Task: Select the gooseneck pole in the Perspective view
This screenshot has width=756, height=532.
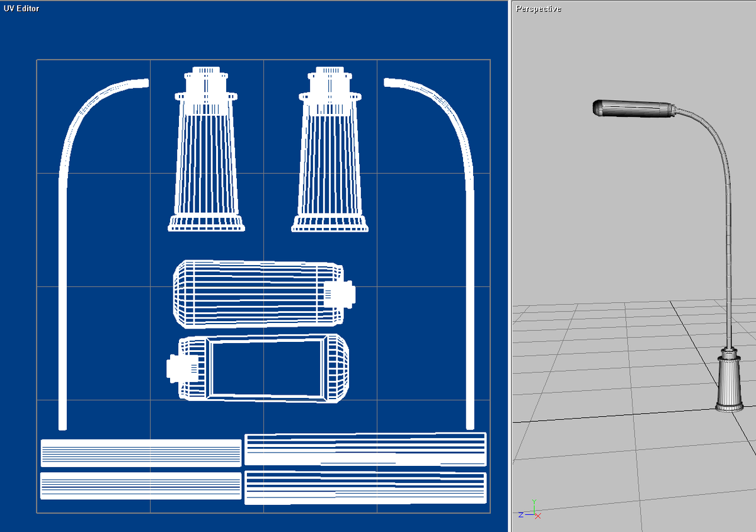Action: [x=728, y=252]
